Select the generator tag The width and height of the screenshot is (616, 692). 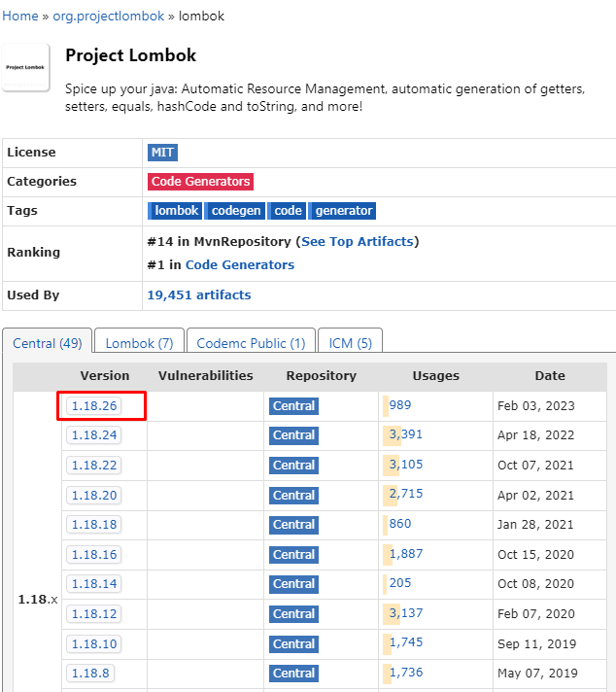[342, 211]
